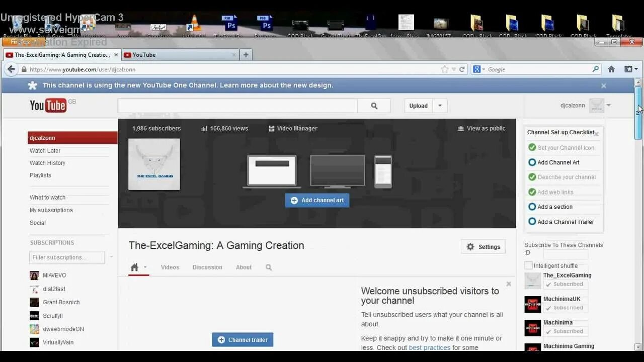Open My subscriptions in sidebar
This screenshot has width=644, height=362.
click(51, 210)
